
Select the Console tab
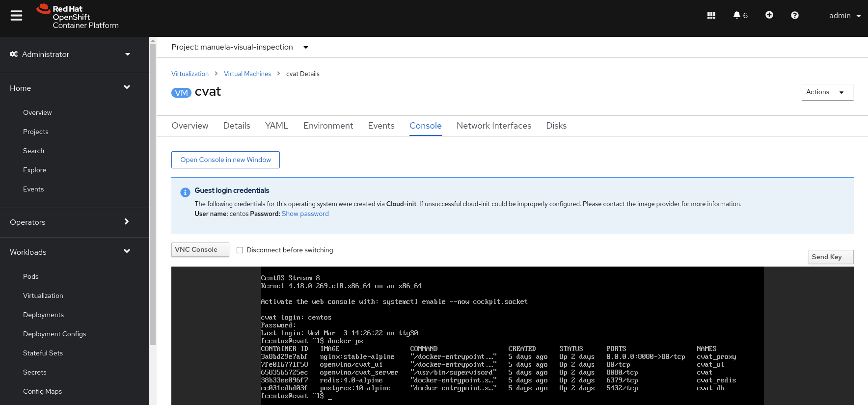[x=426, y=126]
